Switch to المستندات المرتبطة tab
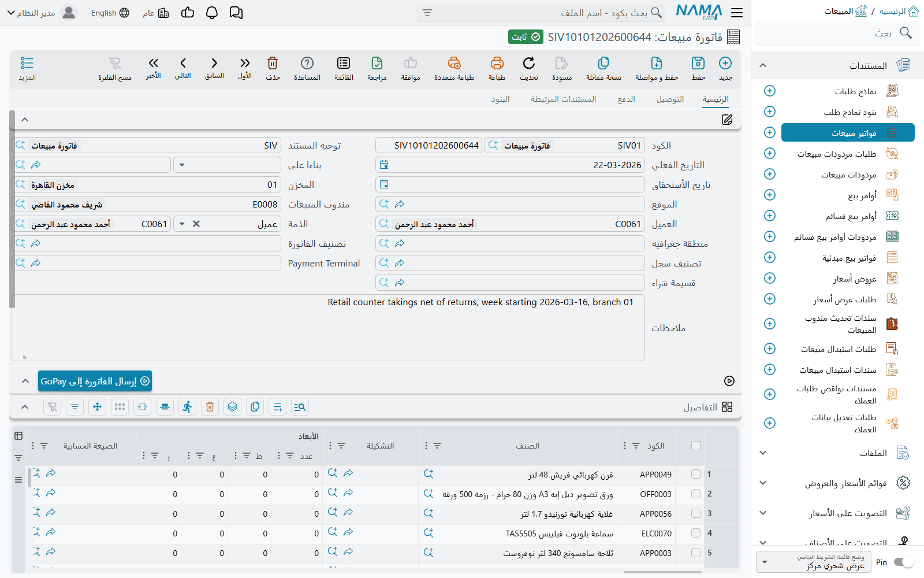The width and height of the screenshot is (924, 578). 563,99
